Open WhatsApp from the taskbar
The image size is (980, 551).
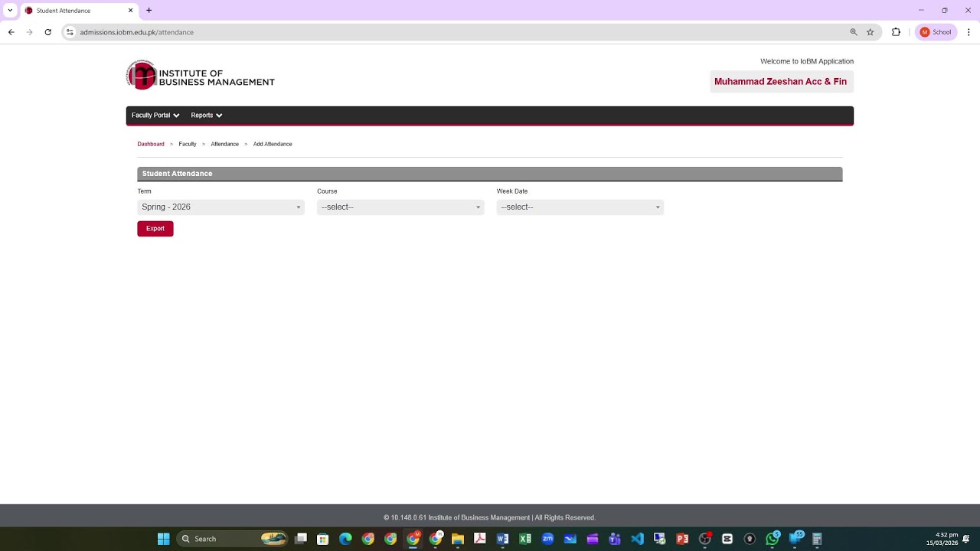click(x=772, y=539)
